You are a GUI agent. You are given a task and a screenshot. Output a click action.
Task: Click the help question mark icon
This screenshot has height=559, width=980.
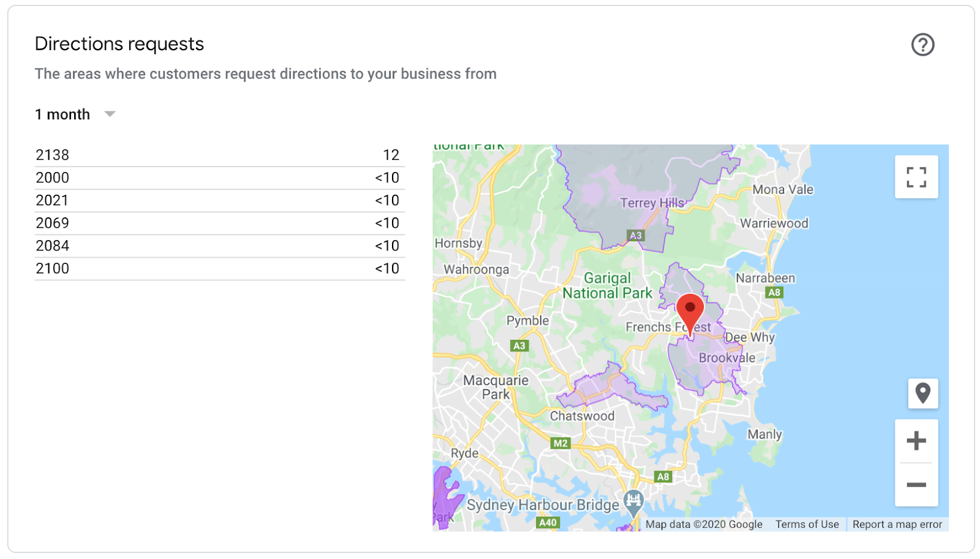pos(922,45)
